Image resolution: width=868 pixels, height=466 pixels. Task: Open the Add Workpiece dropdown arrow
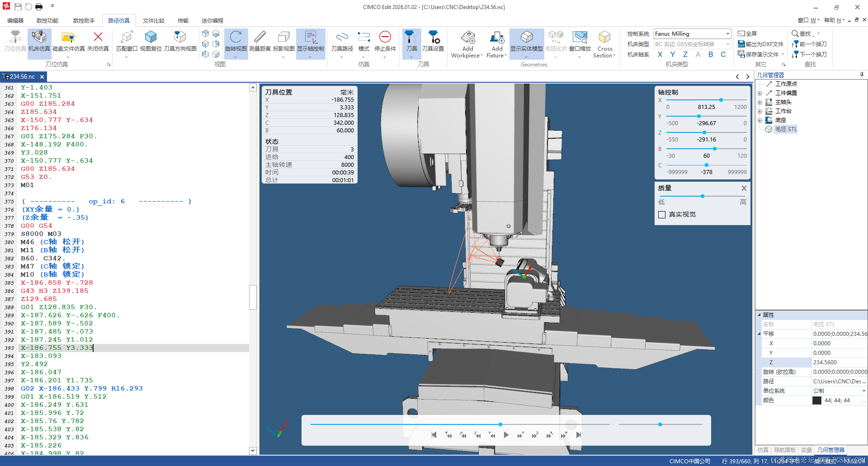482,56
